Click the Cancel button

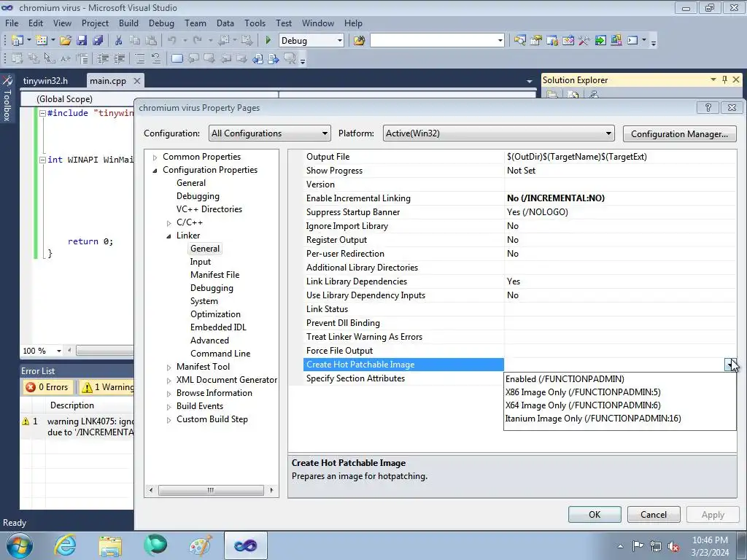click(654, 515)
